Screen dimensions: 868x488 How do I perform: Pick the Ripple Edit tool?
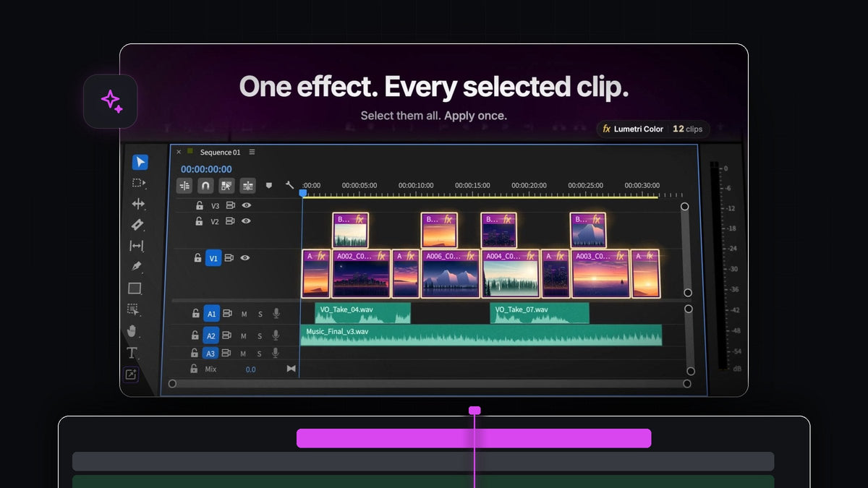(x=138, y=204)
